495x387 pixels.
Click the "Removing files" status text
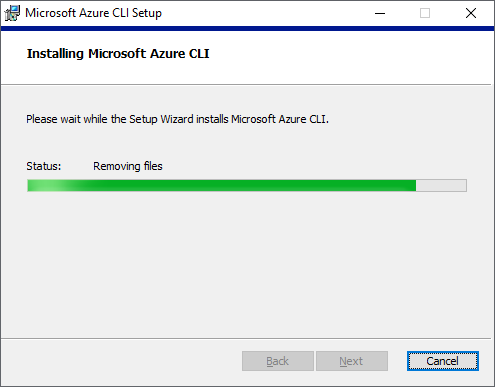(x=128, y=166)
